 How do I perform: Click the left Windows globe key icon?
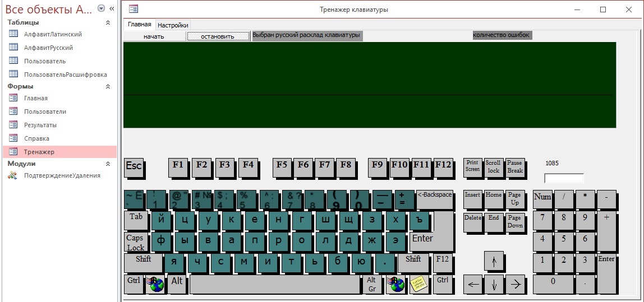pos(155,284)
